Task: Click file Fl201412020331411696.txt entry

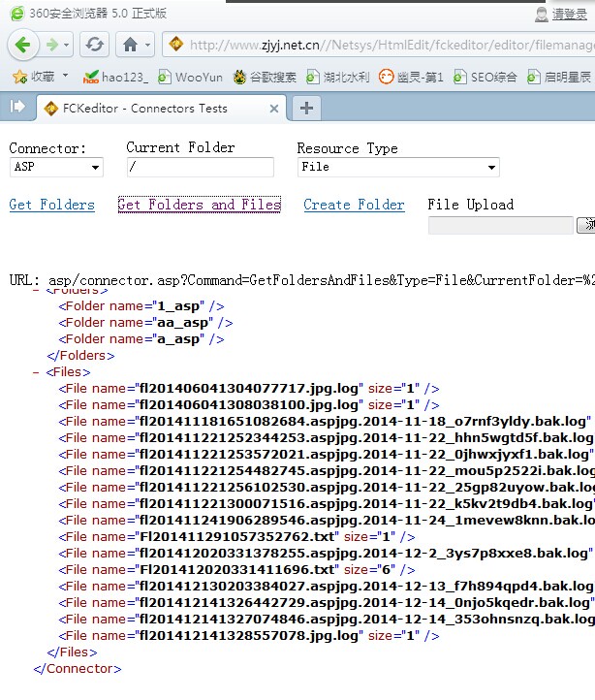Action: tap(237, 570)
